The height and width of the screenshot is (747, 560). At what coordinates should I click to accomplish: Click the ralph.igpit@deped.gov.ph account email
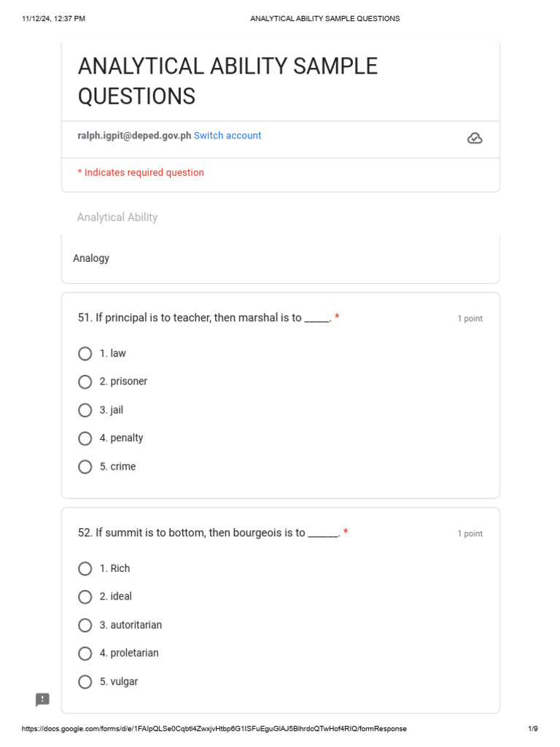pyautogui.click(x=134, y=136)
